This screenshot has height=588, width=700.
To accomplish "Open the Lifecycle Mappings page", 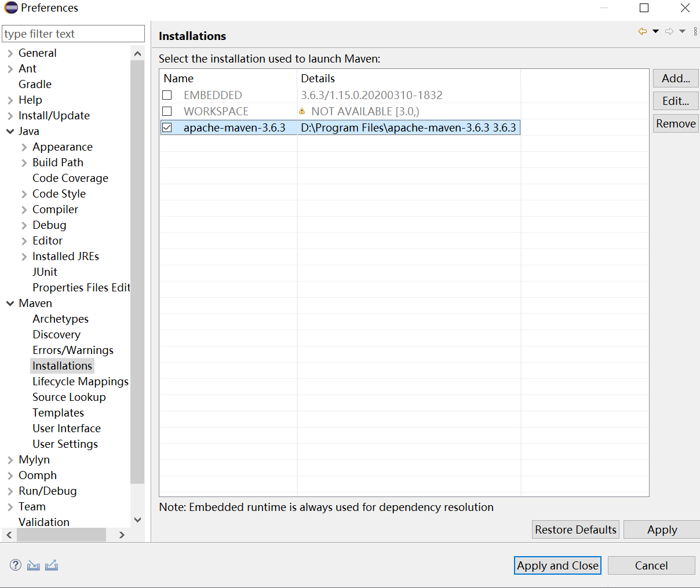I will (81, 381).
